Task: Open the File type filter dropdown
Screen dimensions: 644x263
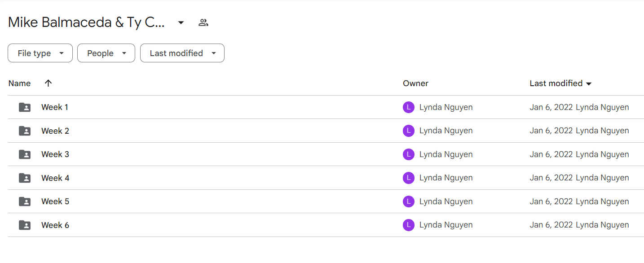Action: point(40,53)
